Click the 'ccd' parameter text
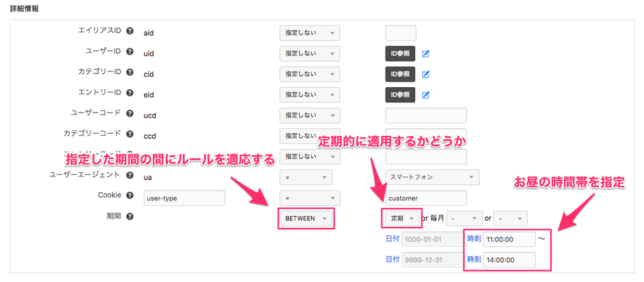Viewport: 644px width, 282px height. click(149, 137)
